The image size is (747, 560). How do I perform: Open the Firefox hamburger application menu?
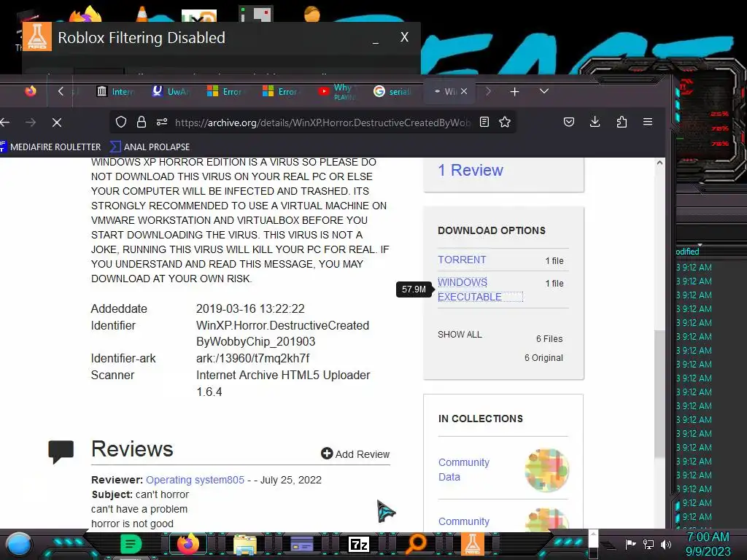point(648,122)
